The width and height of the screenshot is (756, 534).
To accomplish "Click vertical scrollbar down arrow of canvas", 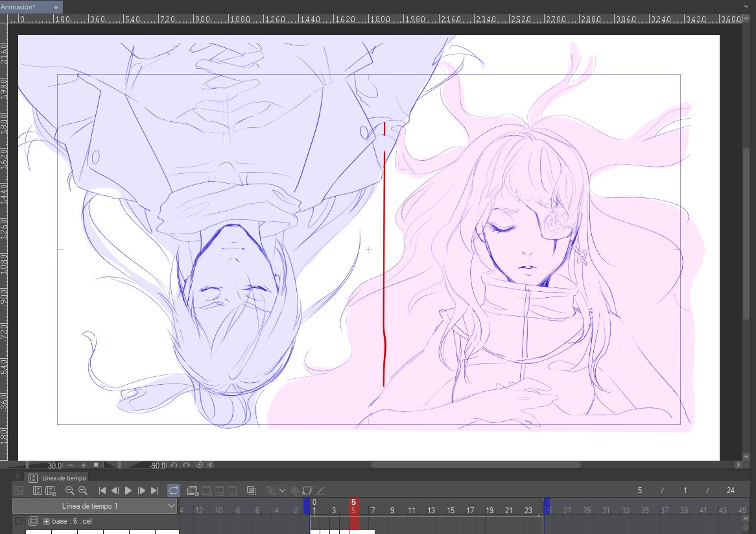I will tap(746, 456).
